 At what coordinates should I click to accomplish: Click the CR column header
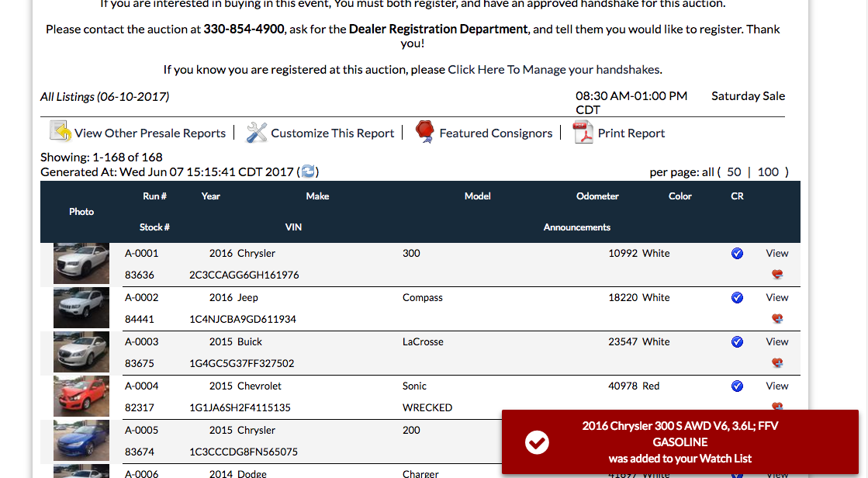(x=737, y=196)
